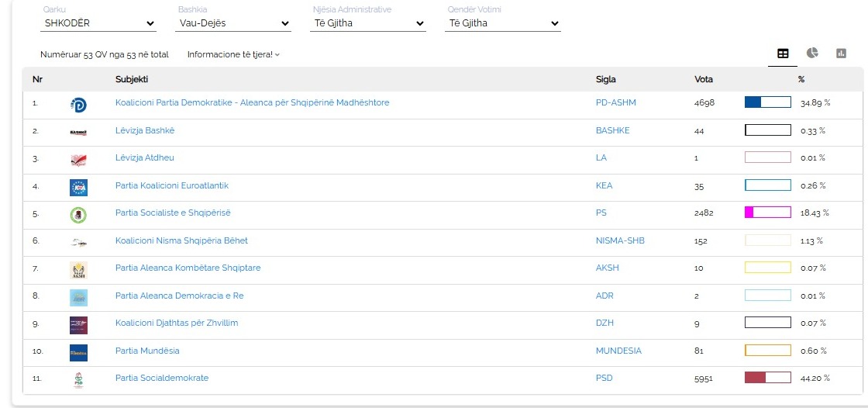
Task: Click the Subjekti column header
Action: [x=132, y=79]
